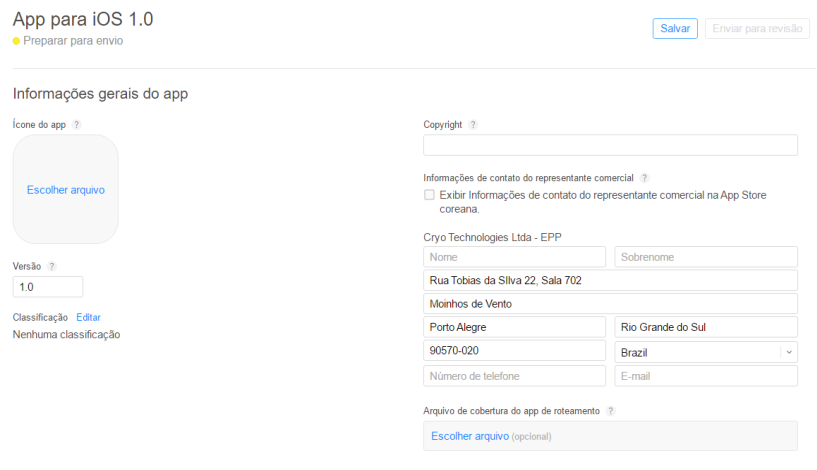
Task: Click the Versão field showing 1.0
Action: [x=48, y=287]
